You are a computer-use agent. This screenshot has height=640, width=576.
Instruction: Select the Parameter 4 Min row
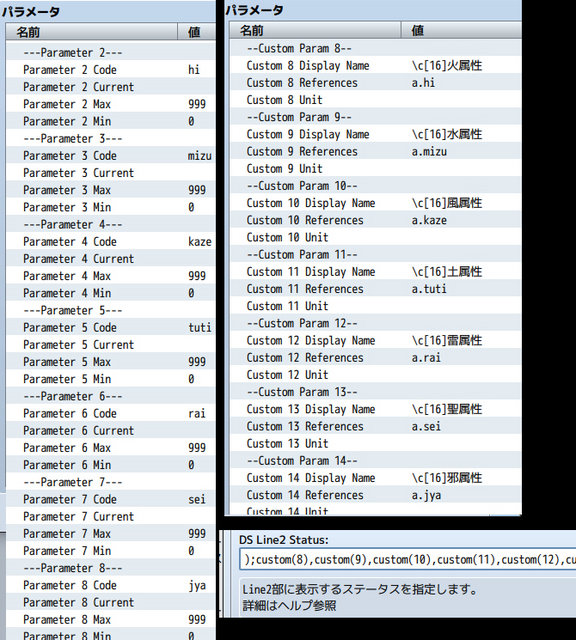coord(111,293)
